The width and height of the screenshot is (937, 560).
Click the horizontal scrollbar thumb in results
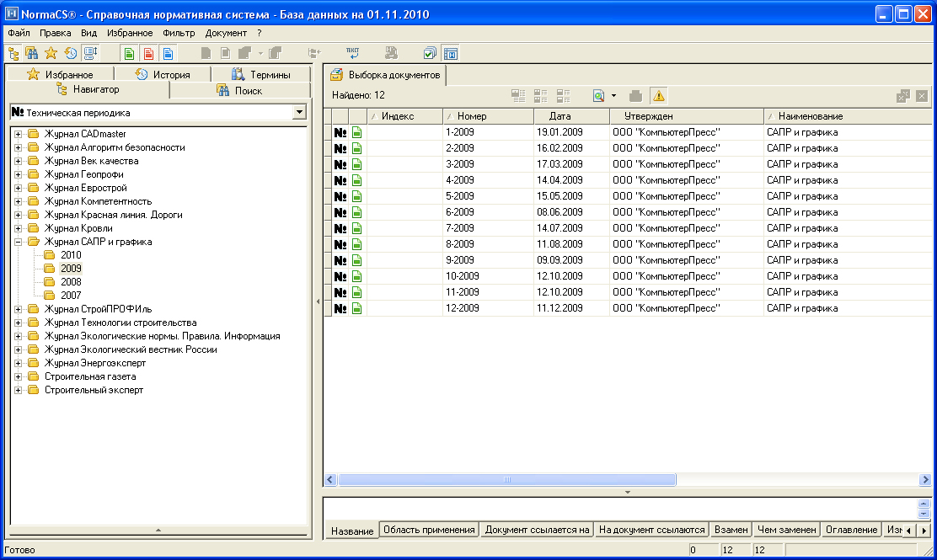(x=506, y=479)
